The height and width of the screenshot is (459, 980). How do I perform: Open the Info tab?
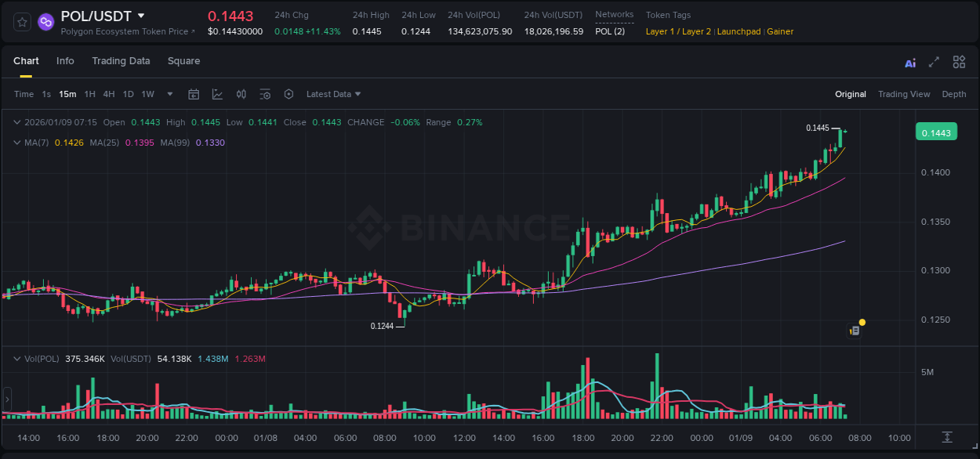[x=65, y=60]
